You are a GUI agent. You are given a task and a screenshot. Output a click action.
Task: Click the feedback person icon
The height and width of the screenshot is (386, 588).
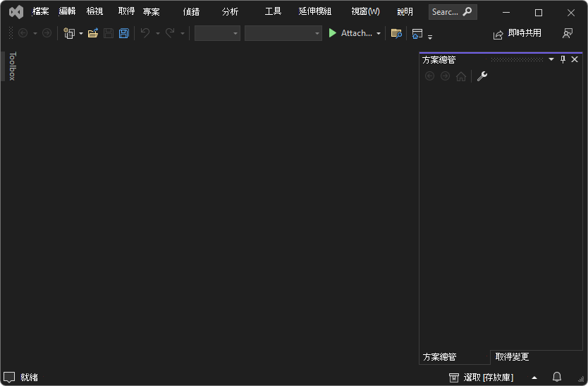(568, 33)
